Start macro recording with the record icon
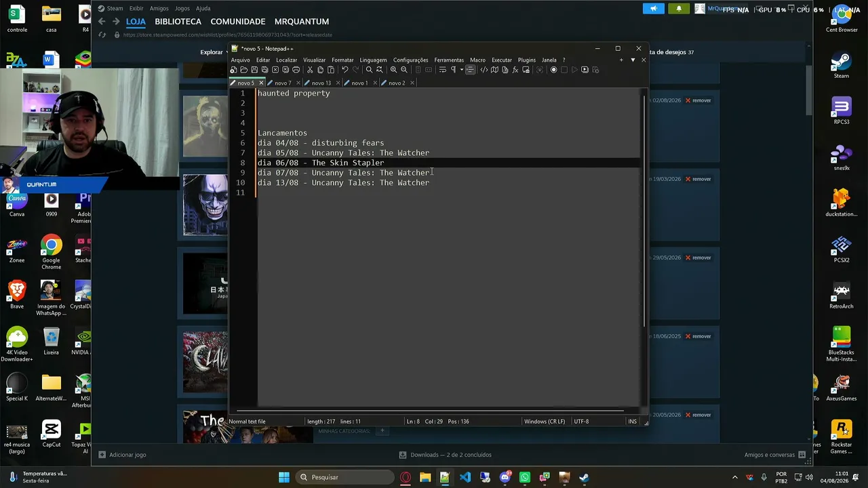This screenshot has width=868, height=488. click(553, 70)
